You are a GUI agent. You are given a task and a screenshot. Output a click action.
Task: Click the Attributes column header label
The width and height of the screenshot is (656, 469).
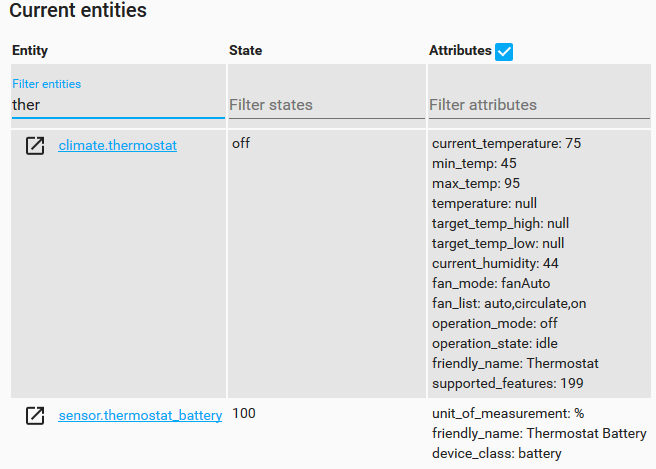tap(460, 51)
